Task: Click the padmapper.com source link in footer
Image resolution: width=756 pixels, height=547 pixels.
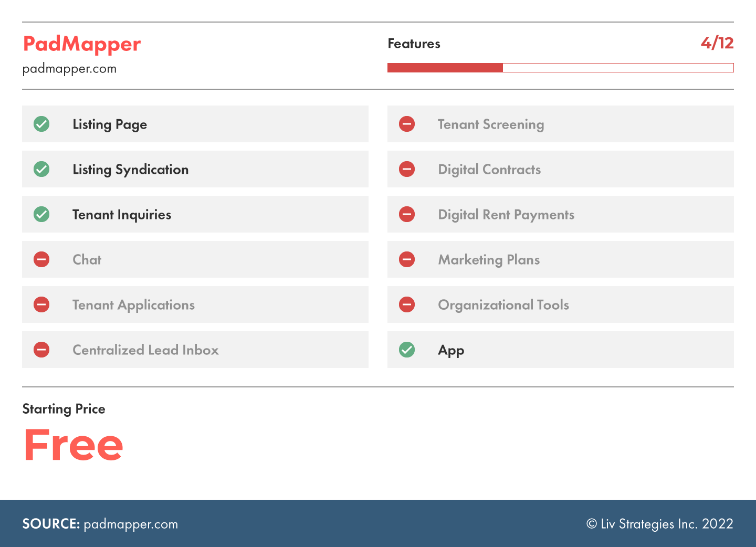Action: tap(131, 524)
